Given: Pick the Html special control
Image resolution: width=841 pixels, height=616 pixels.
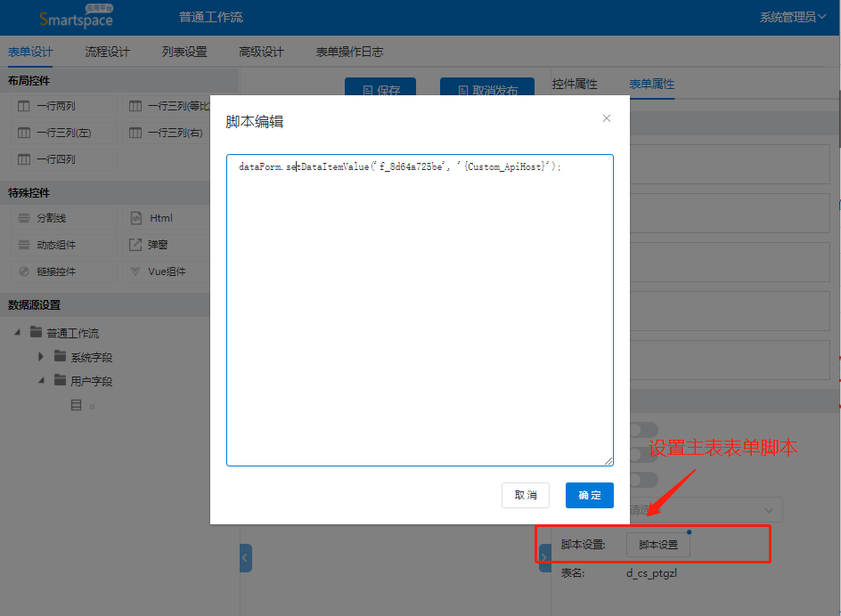Looking at the screenshot, I should [x=160, y=218].
